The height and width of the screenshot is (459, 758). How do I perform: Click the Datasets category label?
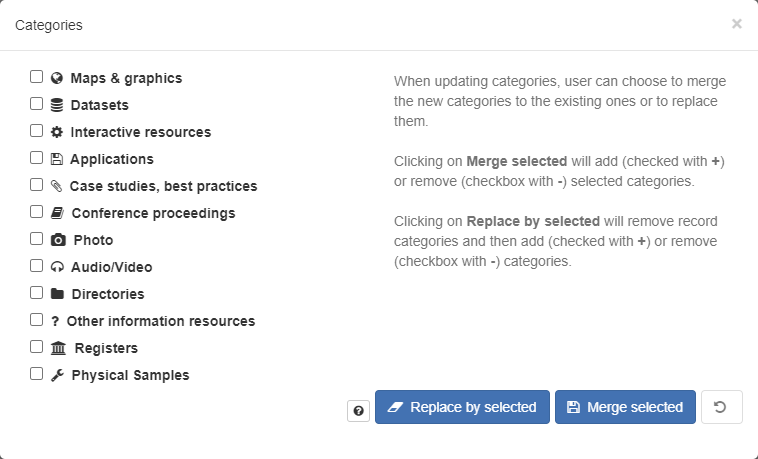pyautogui.click(x=100, y=105)
